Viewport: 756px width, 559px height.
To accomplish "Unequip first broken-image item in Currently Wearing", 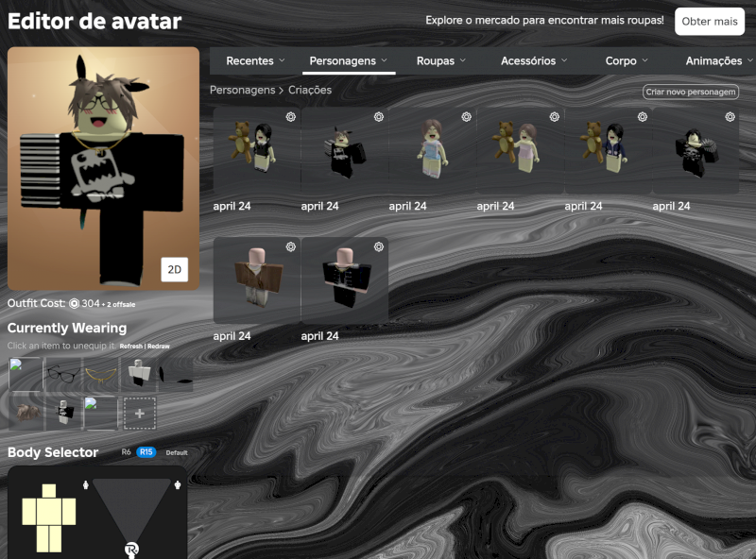I will coord(26,374).
